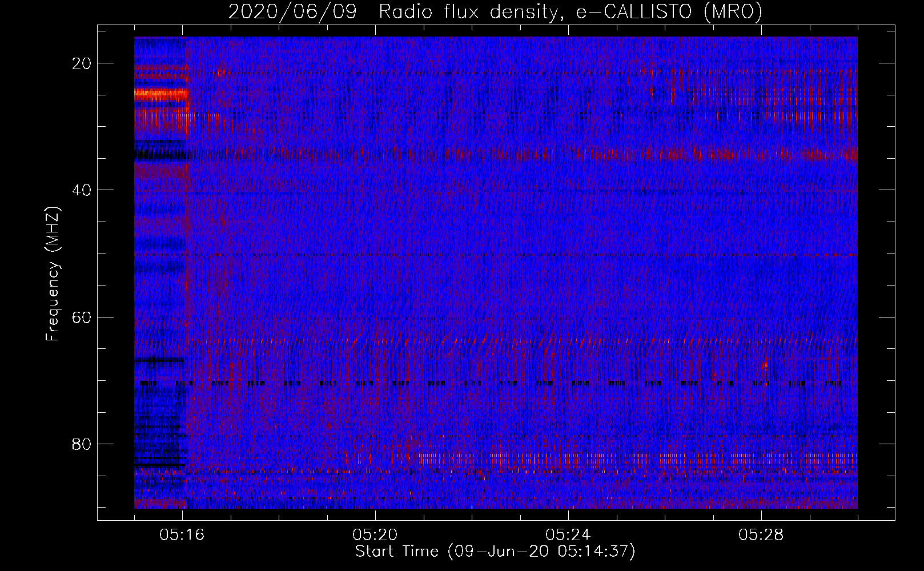The image size is (924, 571).
Task: Click the 05:16 time tick label
Action: tap(182, 535)
